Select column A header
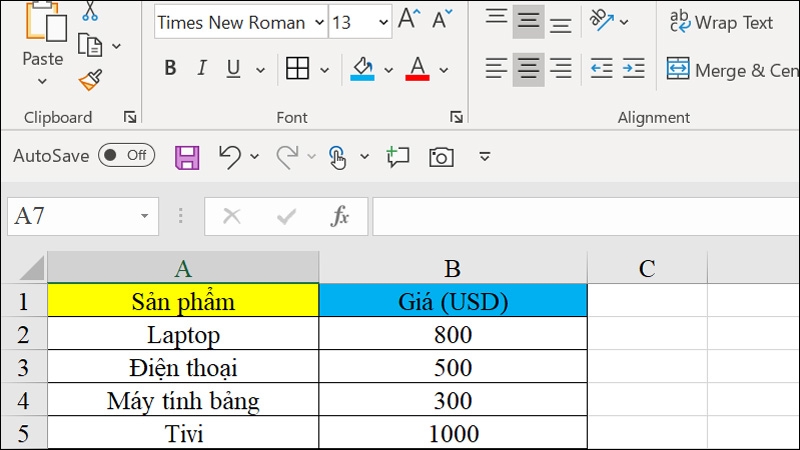Image resolution: width=800 pixels, height=450 pixels. tap(183, 267)
